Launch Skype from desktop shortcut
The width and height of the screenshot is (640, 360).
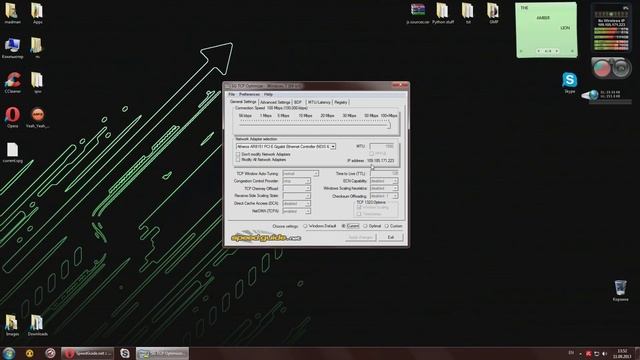coord(569,82)
